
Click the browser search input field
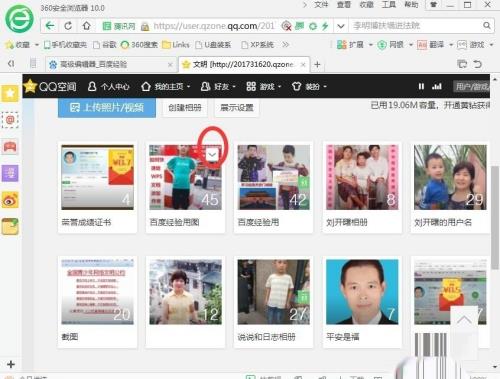tap(416, 26)
